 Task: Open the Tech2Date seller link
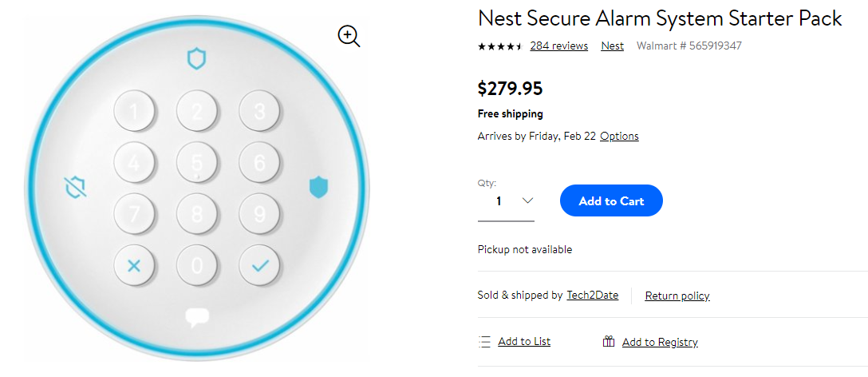592,296
